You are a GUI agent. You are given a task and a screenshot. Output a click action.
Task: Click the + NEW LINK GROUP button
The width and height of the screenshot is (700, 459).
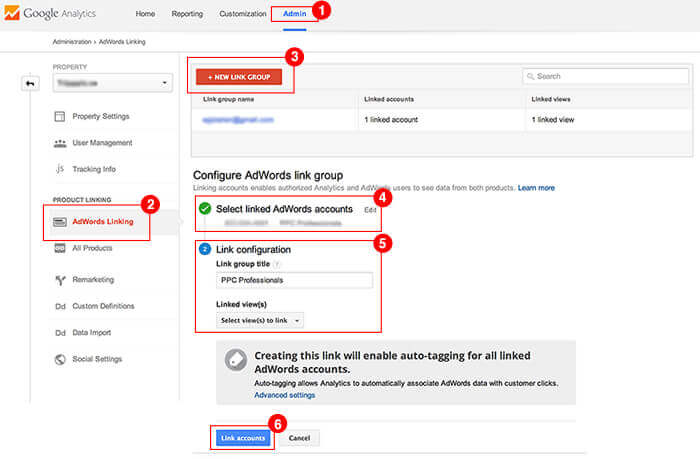(x=239, y=77)
